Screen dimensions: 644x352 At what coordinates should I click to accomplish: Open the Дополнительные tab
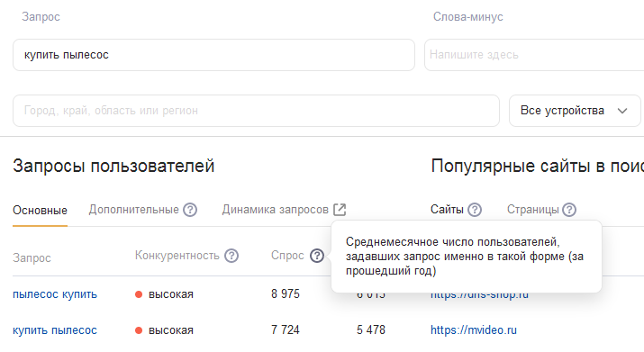click(x=134, y=210)
